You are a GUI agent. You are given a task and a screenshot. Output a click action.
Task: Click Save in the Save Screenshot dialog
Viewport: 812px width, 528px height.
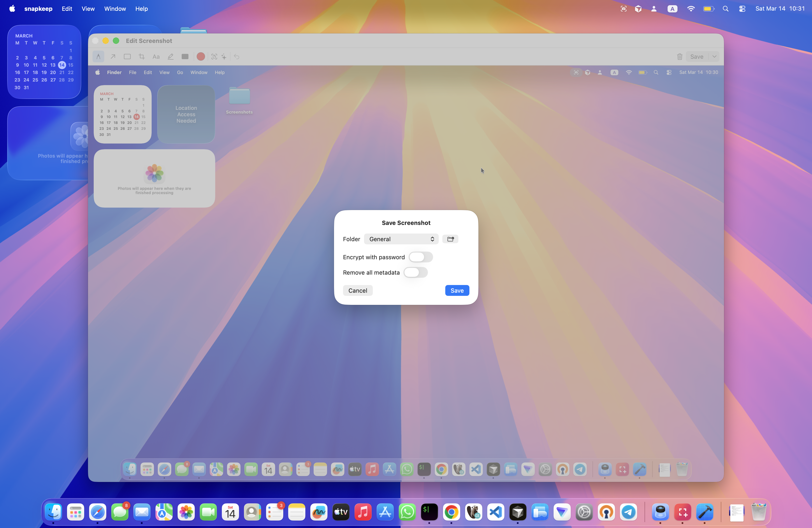click(x=457, y=290)
